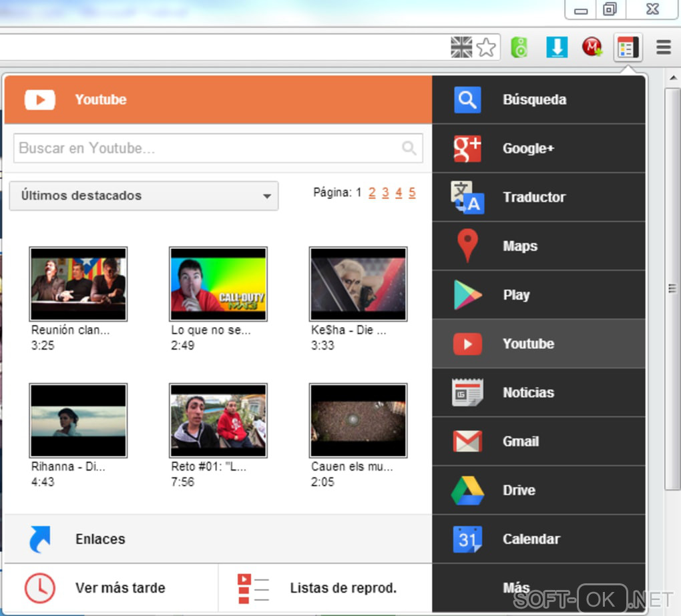This screenshot has height=616, width=681.
Task: Click the Gmail envelope icon
Action: coord(467,442)
